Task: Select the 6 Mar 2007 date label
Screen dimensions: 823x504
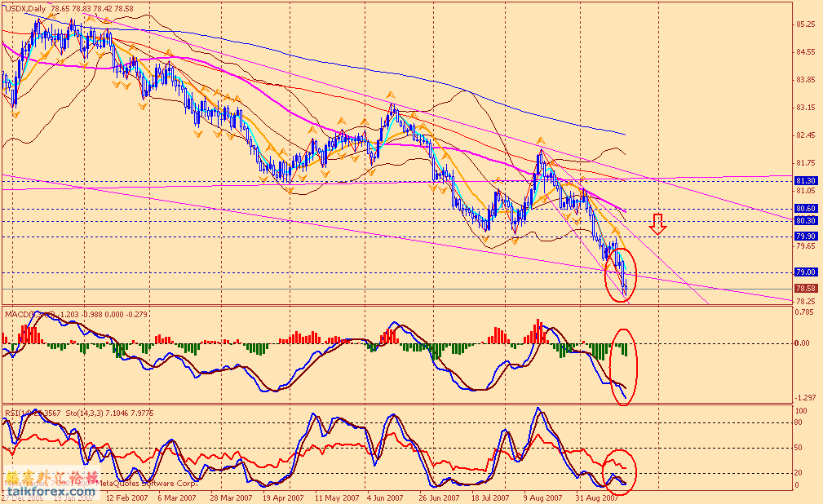Action: coord(177,498)
